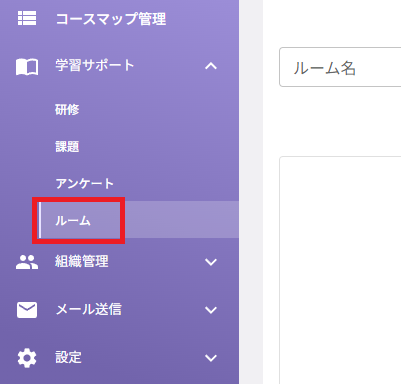Screen dimensions: 401x384
Task: Expand メール送信 with its down chevron
Action: (x=211, y=310)
